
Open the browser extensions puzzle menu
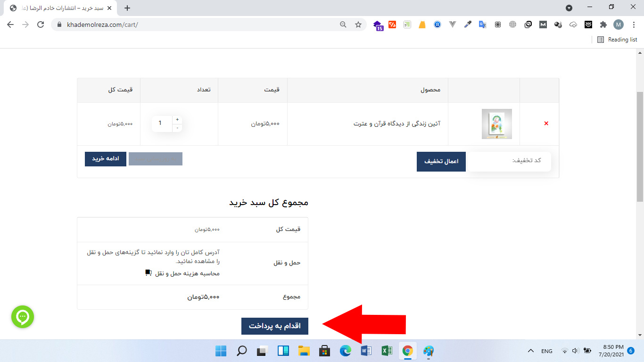coord(603,24)
